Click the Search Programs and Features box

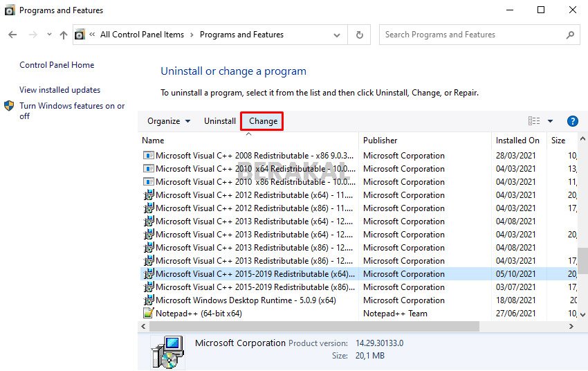pos(479,35)
